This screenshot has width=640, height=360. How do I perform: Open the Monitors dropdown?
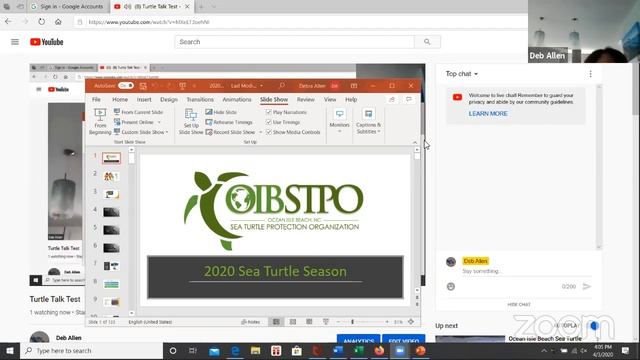click(x=340, y=121)
